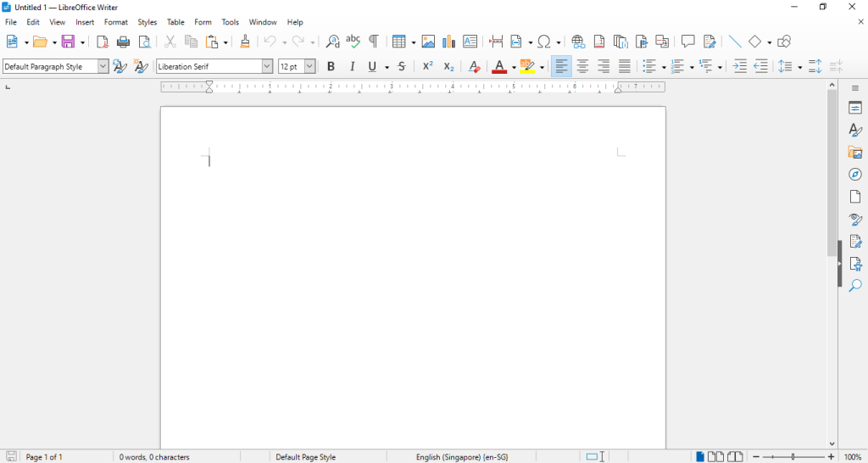This screenshot has width=868, height=463.
Task: Enable Justified alignment
Action: 625,66
